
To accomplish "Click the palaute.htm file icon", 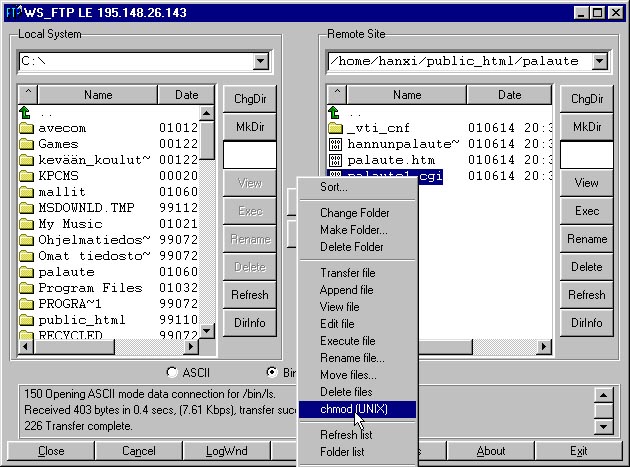I will (x=336, y=160).
